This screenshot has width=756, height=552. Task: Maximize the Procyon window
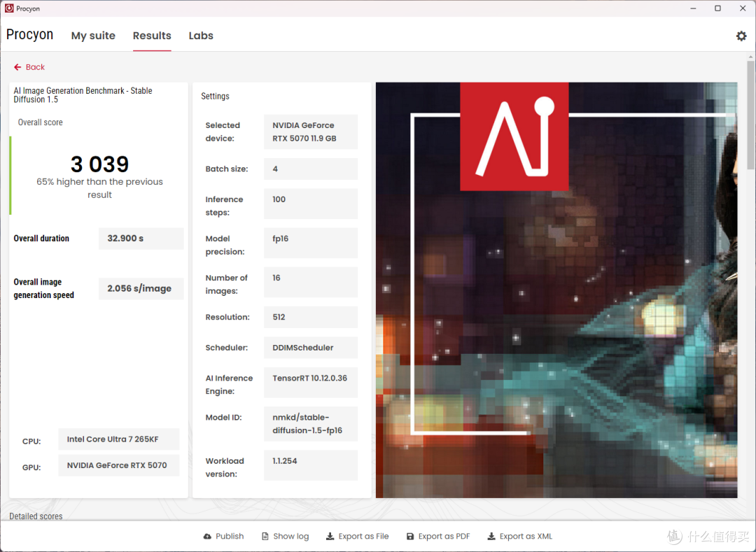(x=717, y=8)
